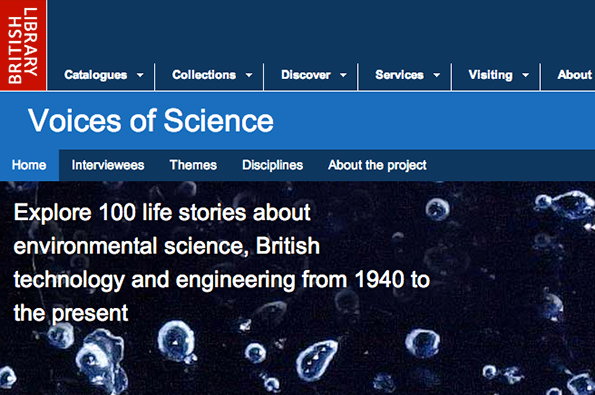Select the Home tab
Screen dimensions: 595x395
(x=29, y=165)
